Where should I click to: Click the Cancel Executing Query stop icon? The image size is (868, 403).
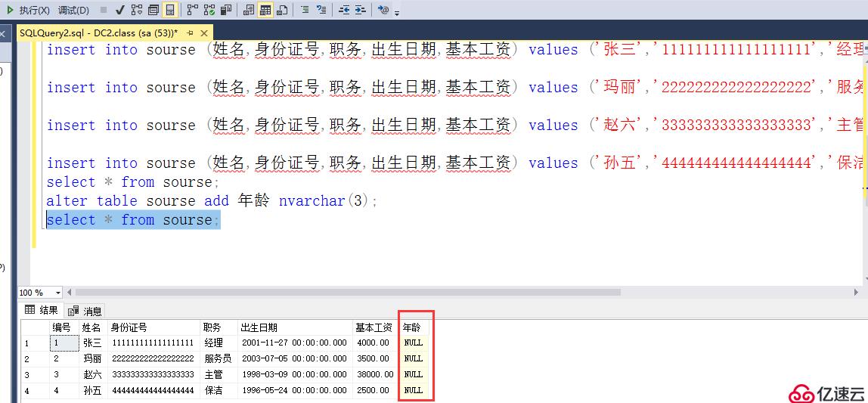point(104,10)
